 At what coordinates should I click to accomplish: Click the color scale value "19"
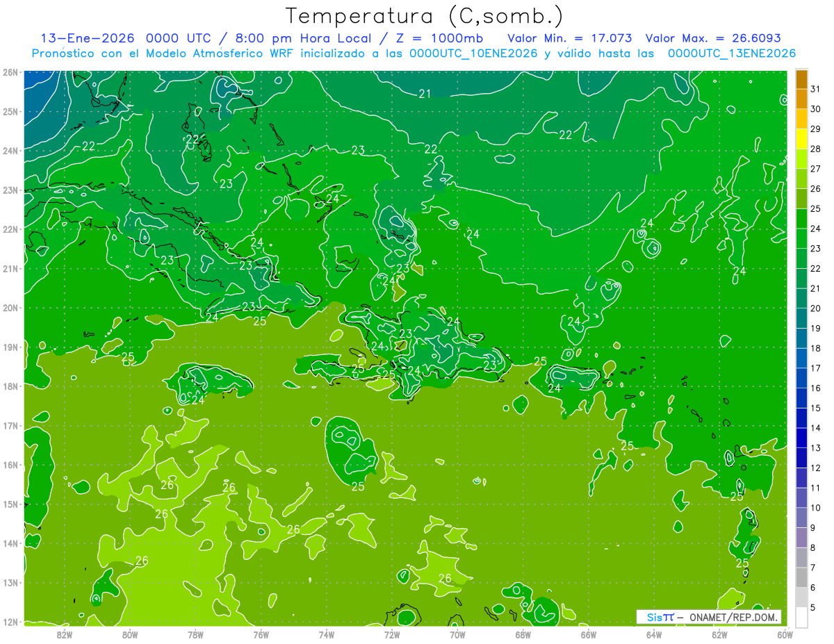coord(815,328)
